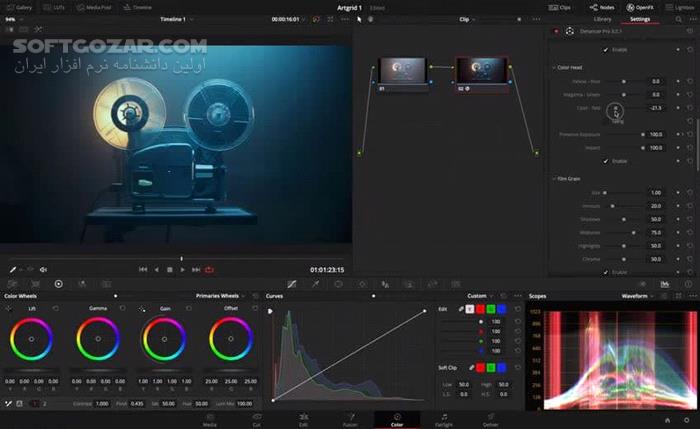Image resolution: width=700 pixels, height=429 pixels.
Task: Click the Midtones grain slider handle
Action: [x=633, y=233]
